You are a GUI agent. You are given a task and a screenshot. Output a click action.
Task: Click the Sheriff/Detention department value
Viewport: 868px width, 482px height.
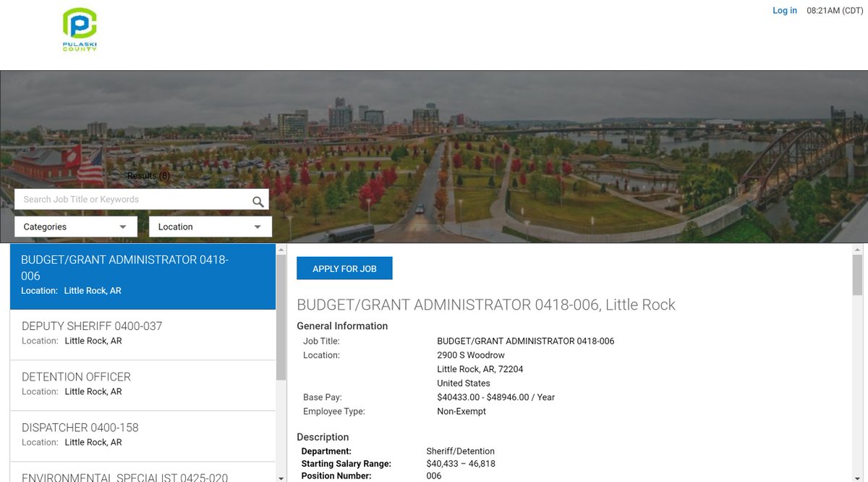[461, 451]
